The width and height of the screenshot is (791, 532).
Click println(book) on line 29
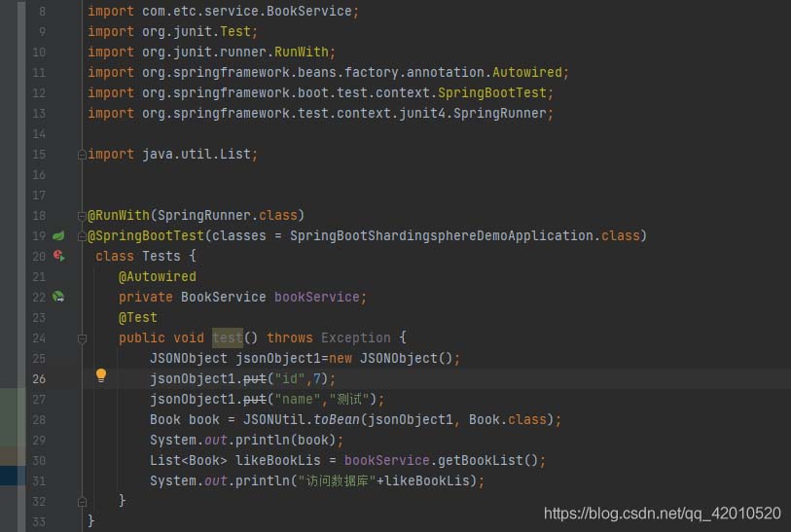tap(285, 441)
